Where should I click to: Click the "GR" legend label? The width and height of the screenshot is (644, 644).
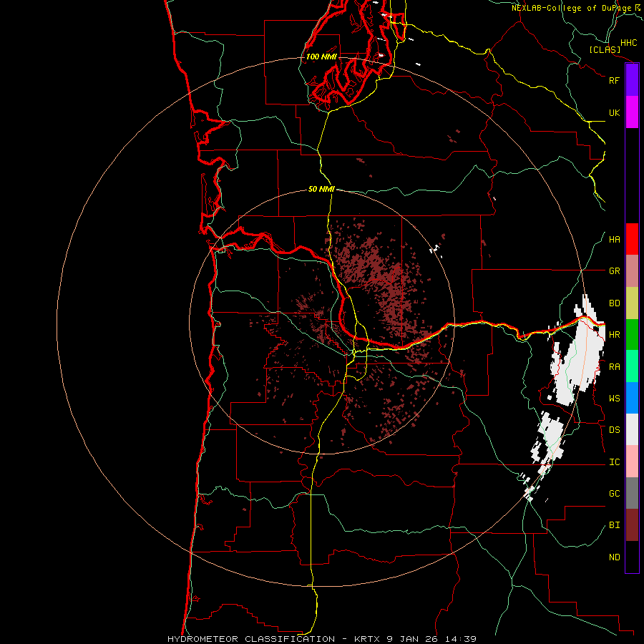click(x=614, y=271)
